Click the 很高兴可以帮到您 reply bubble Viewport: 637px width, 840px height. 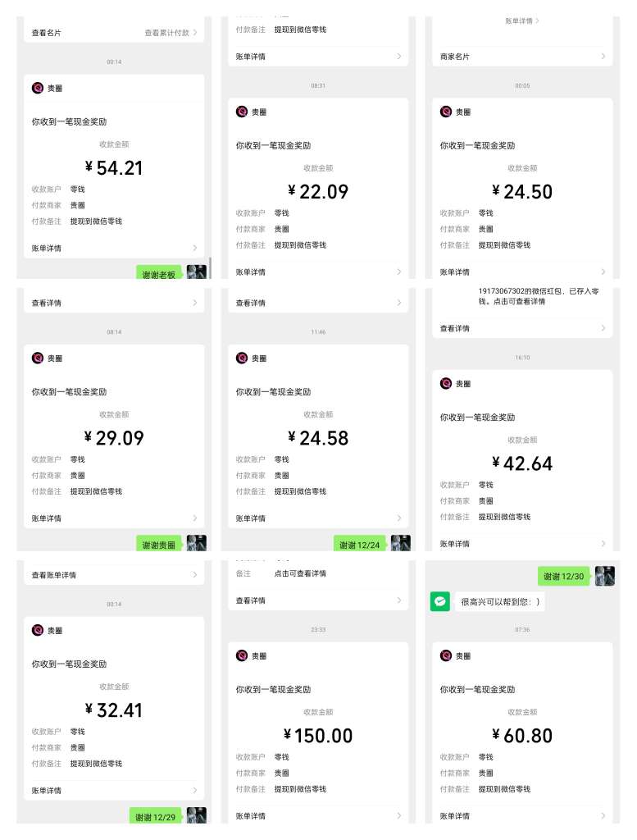pos(500,601)
